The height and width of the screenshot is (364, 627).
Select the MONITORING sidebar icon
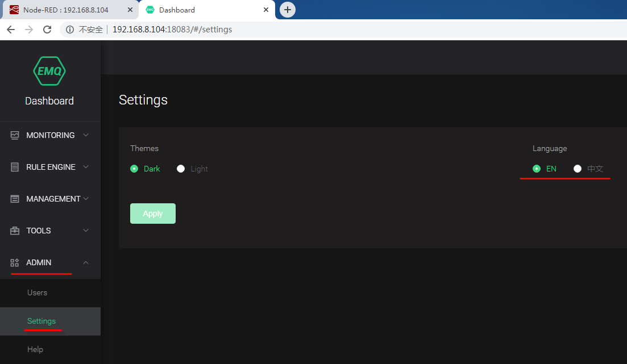click(x=14, y=135)
